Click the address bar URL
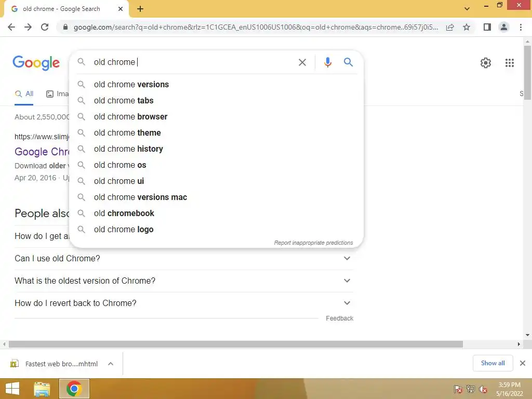Viewport: 532px width, 399px height. pyautogui.click(x=256, y=27)
